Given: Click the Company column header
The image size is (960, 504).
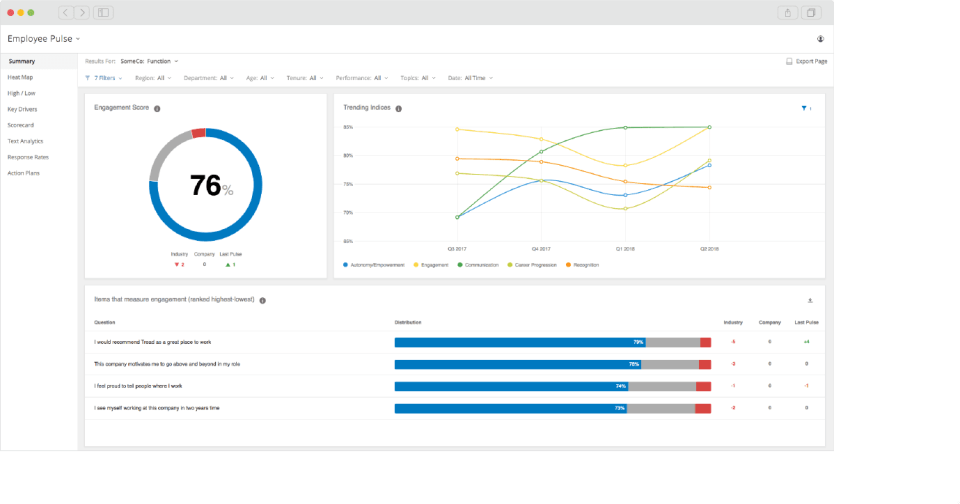Looking at the screenshot, I should (x=770, y=322).
